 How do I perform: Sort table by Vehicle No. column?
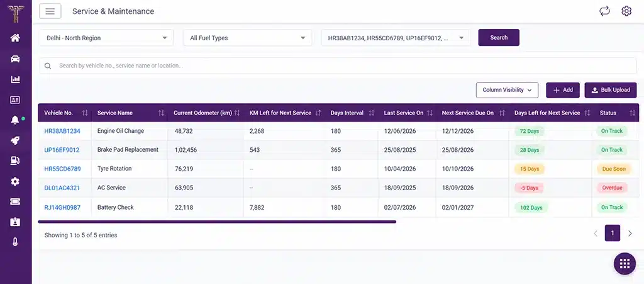(x=85, y=113)
